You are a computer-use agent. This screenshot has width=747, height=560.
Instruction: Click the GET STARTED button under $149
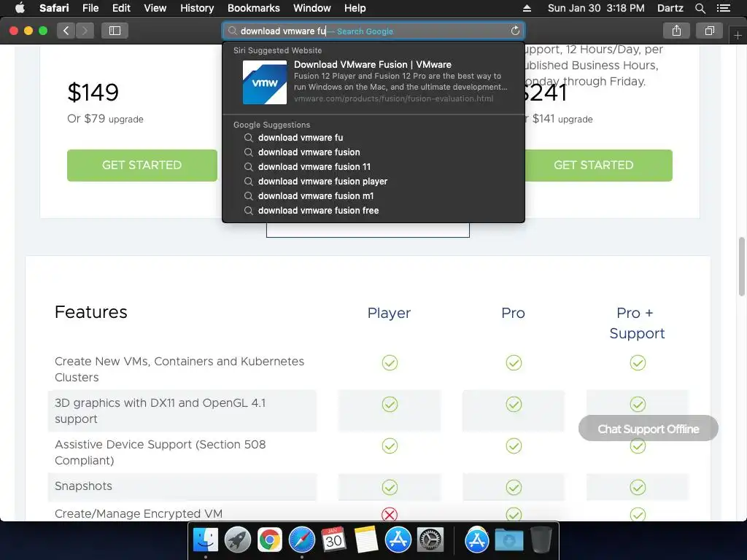142,166
